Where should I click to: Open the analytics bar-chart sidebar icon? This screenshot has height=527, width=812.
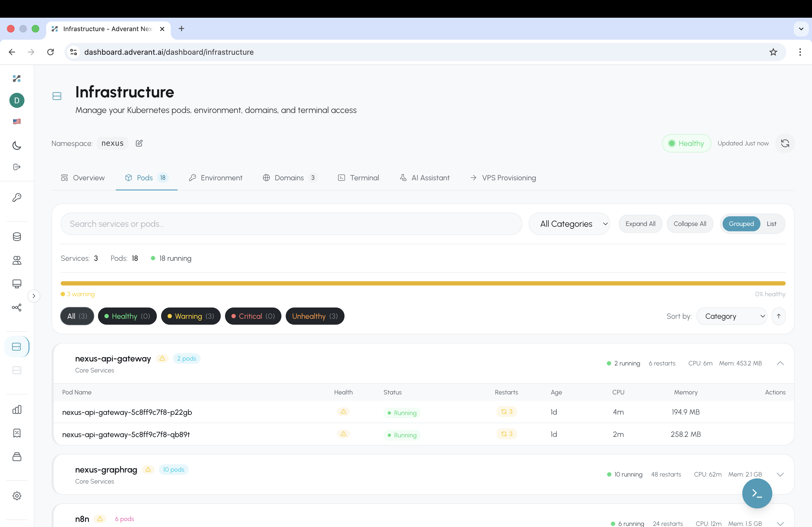[x=16, y=409]
